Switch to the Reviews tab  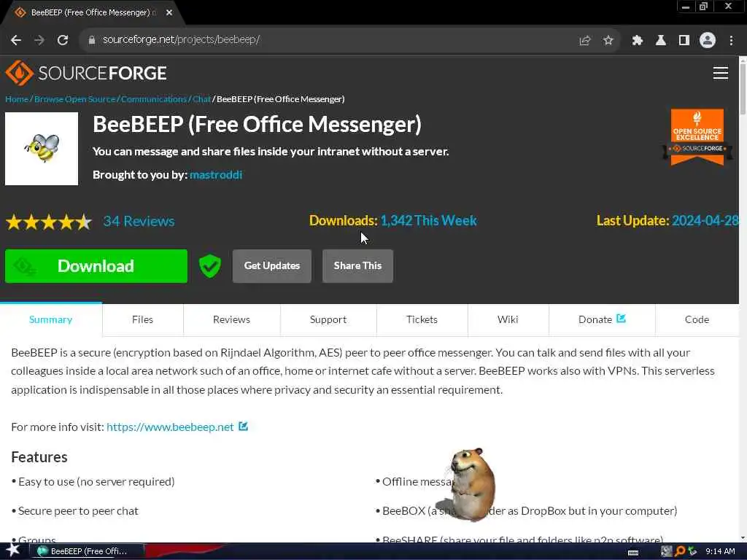[x=231, y=319]
